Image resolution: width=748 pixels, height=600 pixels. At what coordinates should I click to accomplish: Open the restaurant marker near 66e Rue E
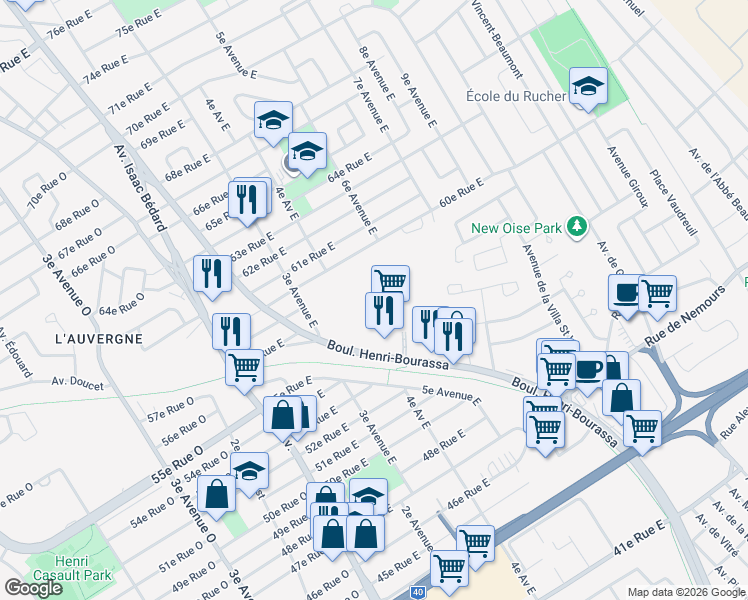point(247,202)
